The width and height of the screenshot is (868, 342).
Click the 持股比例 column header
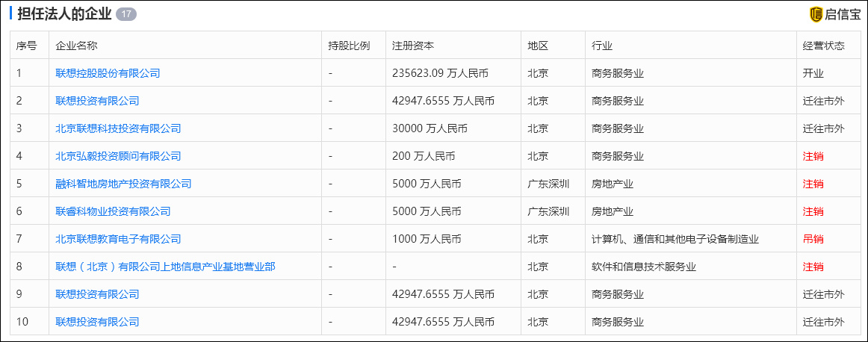tap(349, 46)
